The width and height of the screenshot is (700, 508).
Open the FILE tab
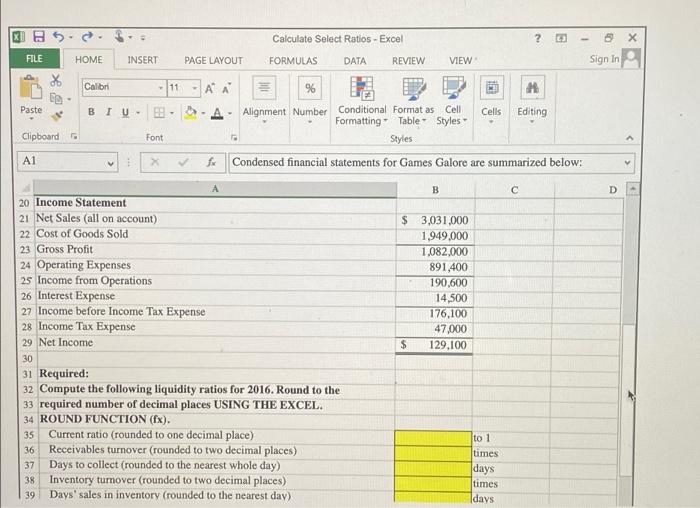pyautogui.click(x=34, y=58)
